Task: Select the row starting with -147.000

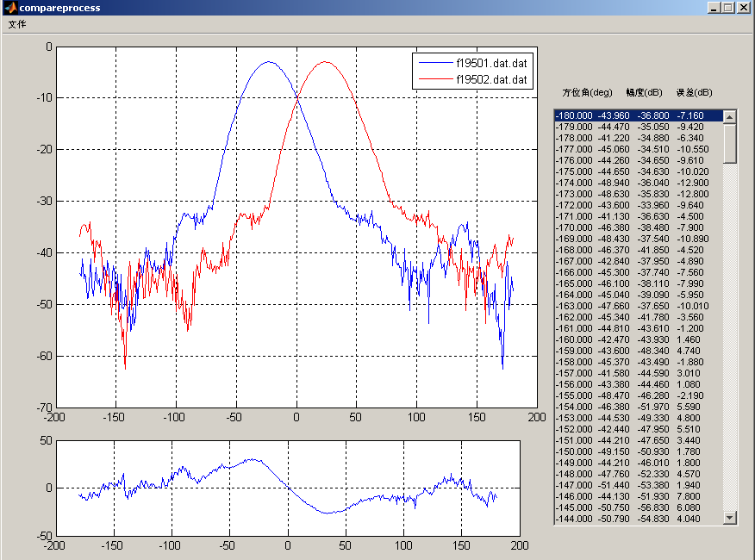Action: 639,485
